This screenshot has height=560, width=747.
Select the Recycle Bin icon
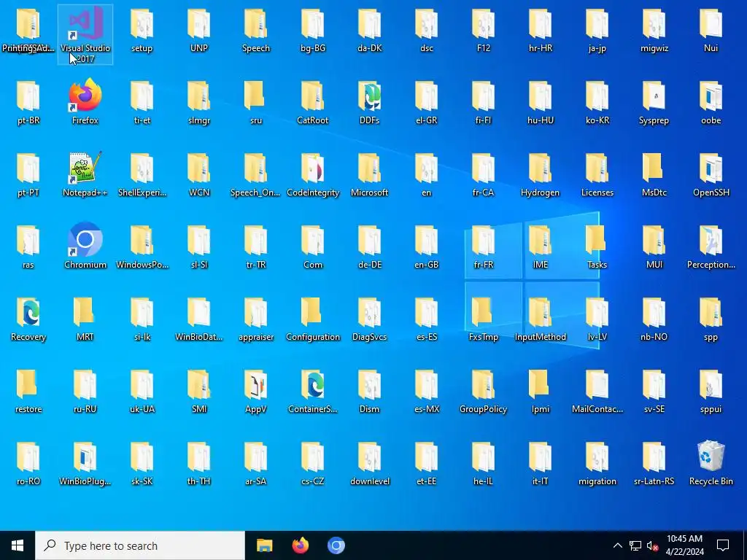point(711,463)
